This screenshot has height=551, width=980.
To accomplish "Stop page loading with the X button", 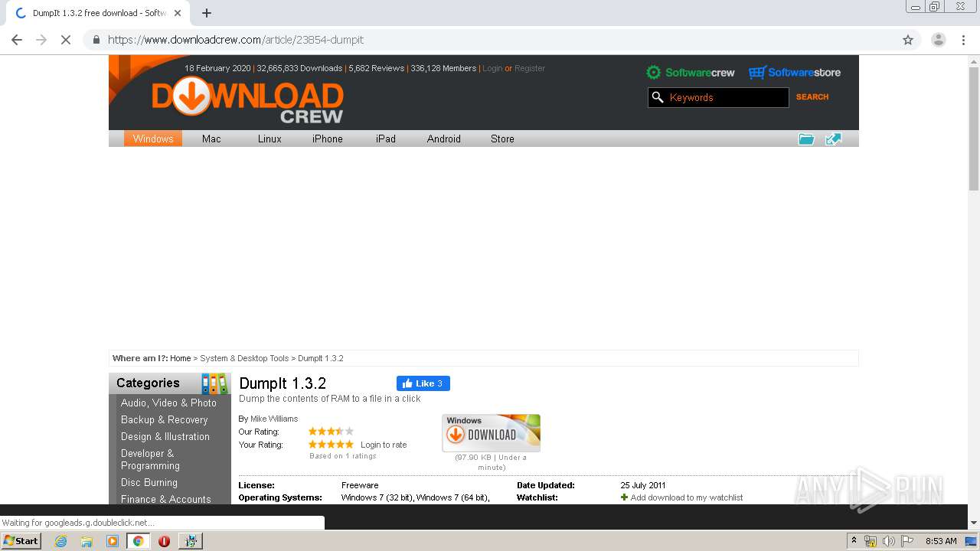I will pyautogui.click(x=66, y=40).
